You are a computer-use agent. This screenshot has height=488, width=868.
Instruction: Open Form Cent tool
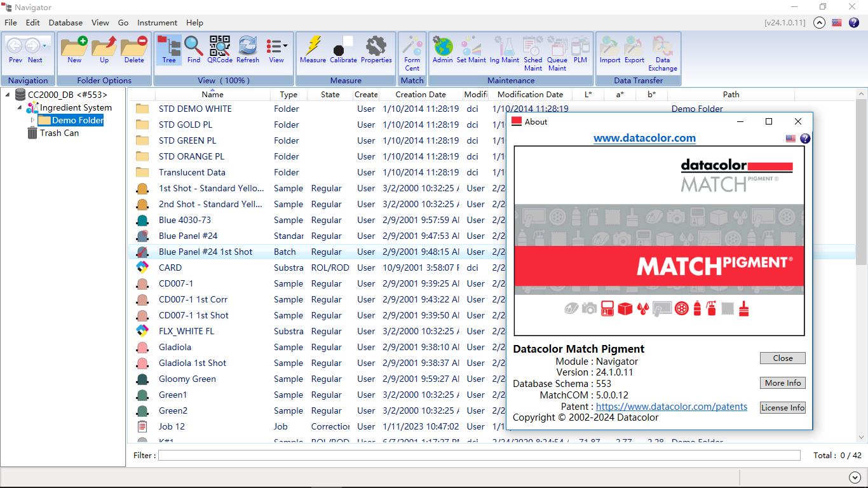coord(412,53)
